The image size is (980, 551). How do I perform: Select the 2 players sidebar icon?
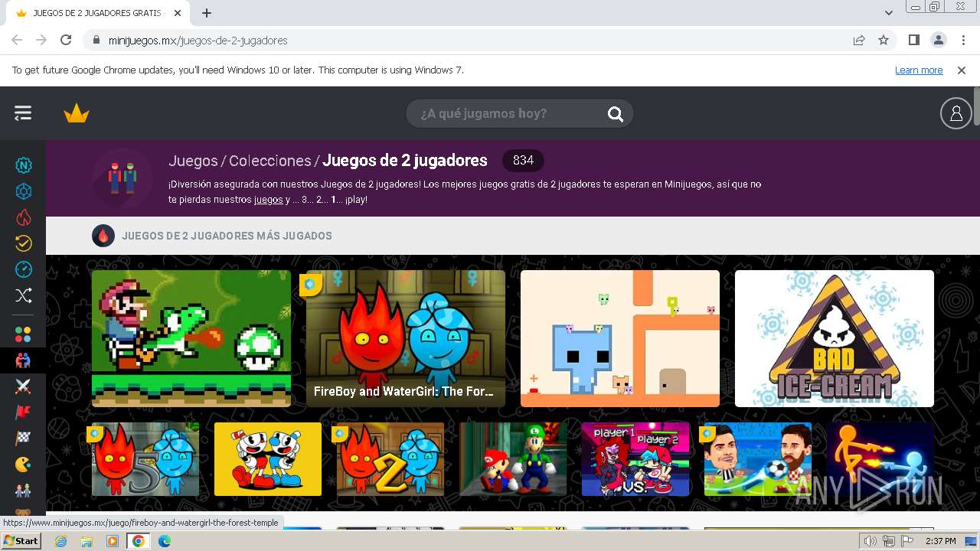click(x=24, y=360)
